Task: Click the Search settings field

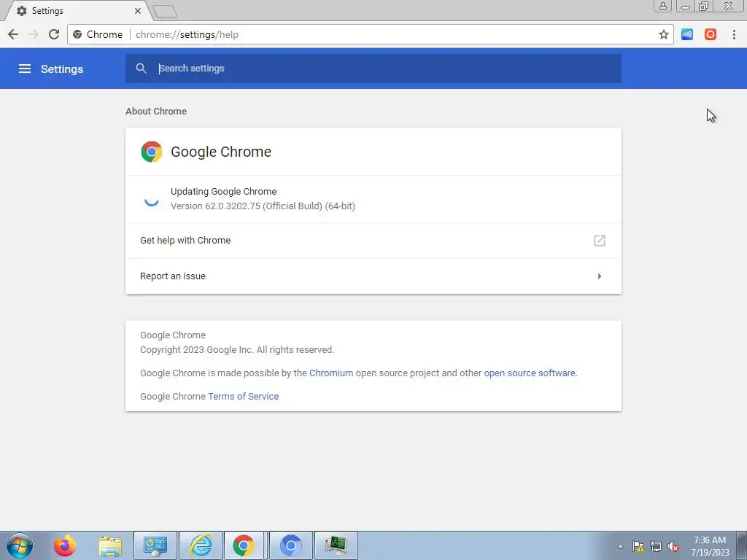Action: coord(373,68)
